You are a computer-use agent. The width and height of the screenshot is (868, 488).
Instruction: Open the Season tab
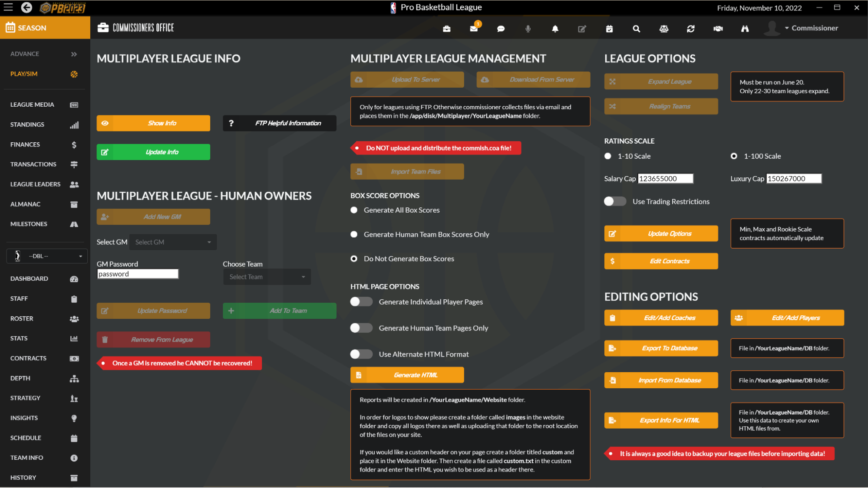(x=45, y=28)
